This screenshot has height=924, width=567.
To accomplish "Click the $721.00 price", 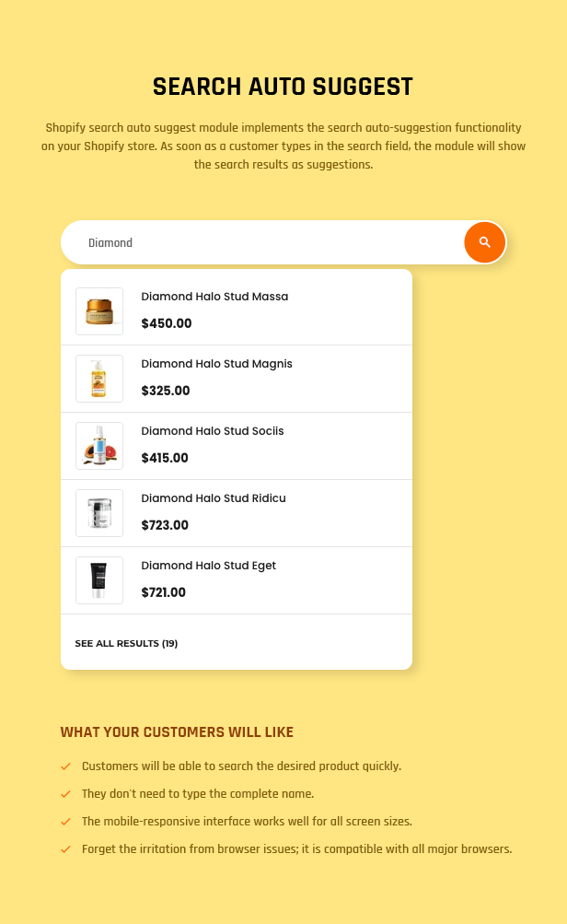I will click(x=164, y=592).
